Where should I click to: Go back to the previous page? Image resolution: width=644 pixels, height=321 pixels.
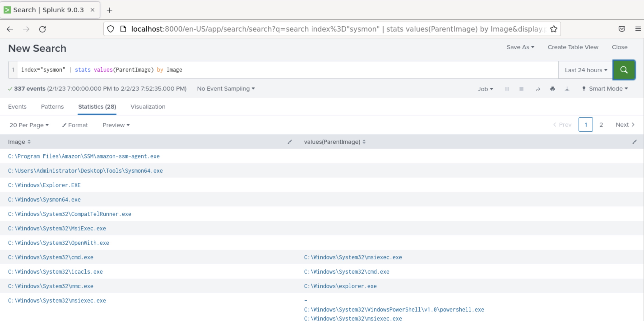coord(10,29)
